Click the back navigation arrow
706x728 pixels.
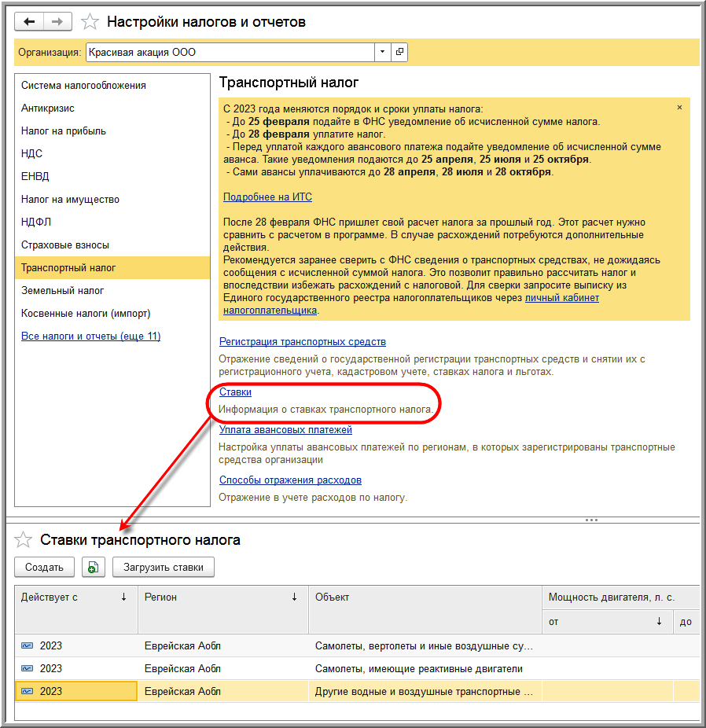click(29, 22)
